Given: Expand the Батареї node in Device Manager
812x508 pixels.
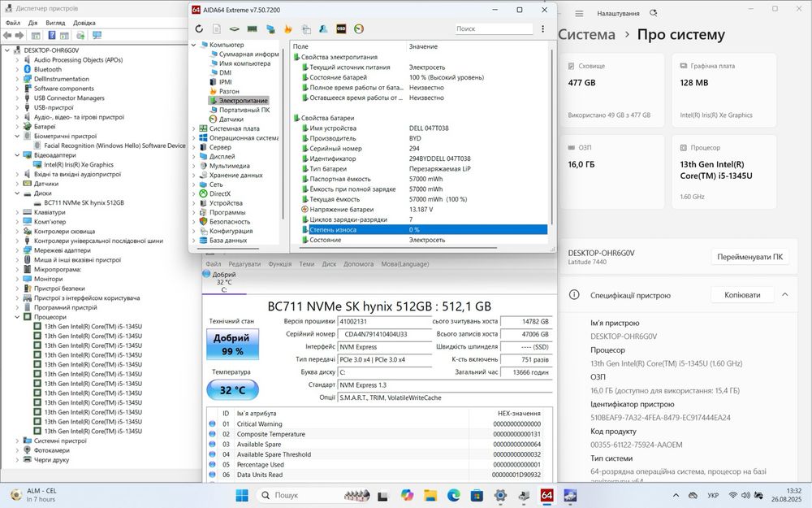Looking at the screenshot, I should [17, 127].
